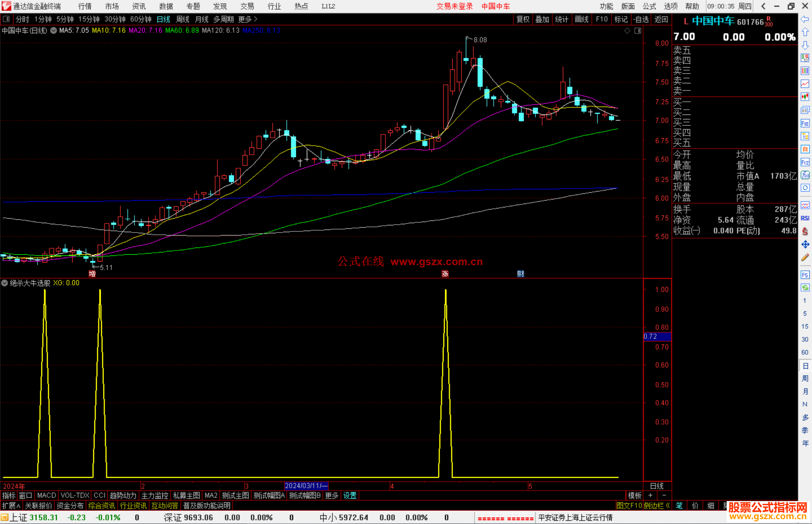Expand the 更多 periods dropdown
Viewport: 812px width, 524px height.
point(248,19)
